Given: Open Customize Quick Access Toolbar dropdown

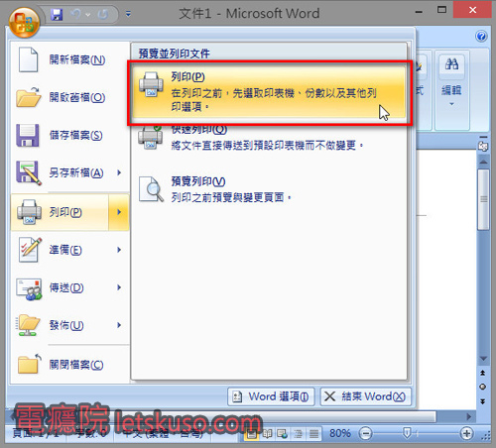Looking at the screenshot, I should (x=128, y=14).
